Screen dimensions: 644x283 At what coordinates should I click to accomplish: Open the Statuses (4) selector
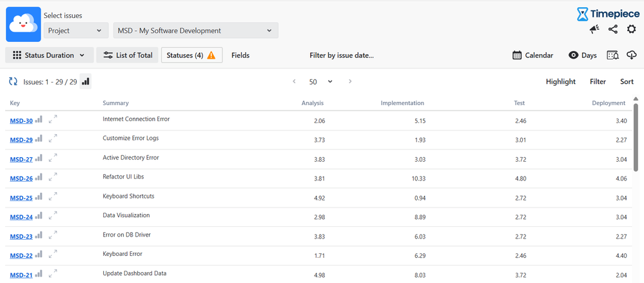click(192, 55)
